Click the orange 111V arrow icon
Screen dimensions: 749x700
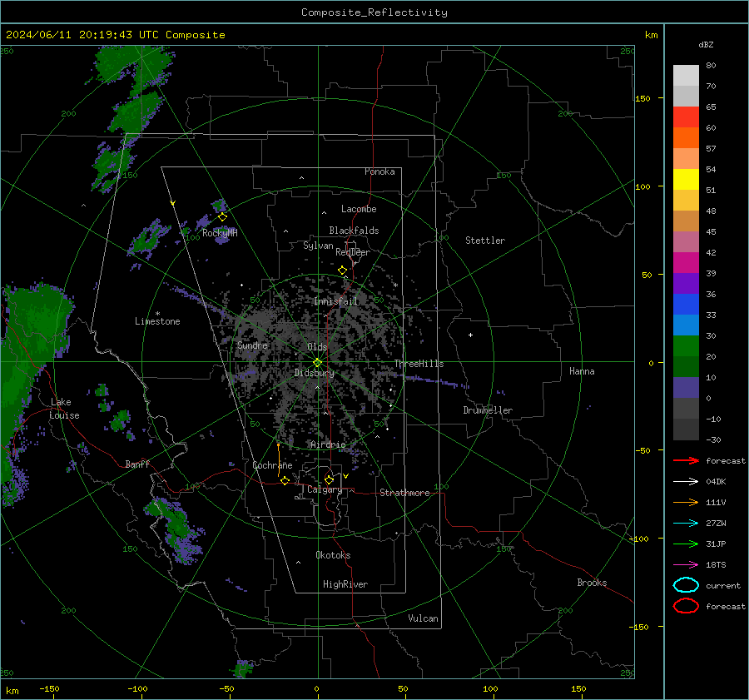coord(686,502)
